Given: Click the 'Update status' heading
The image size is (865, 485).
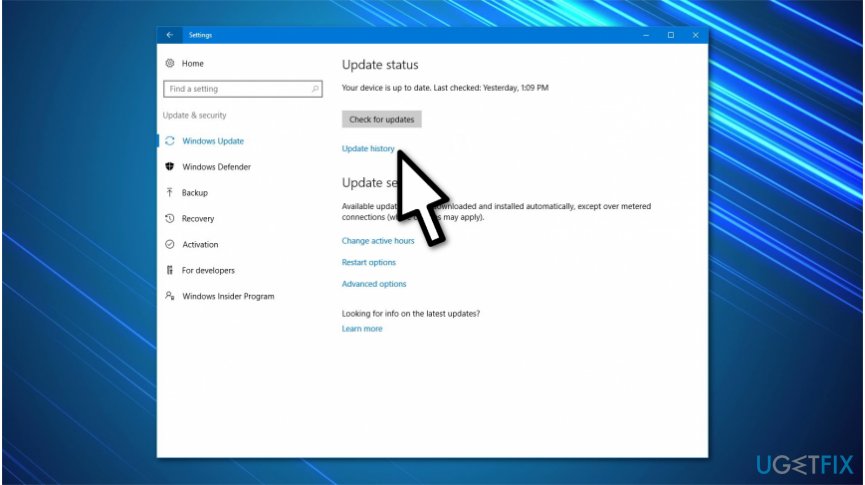Looking at the screenshot, I should [x=380, y=65].
